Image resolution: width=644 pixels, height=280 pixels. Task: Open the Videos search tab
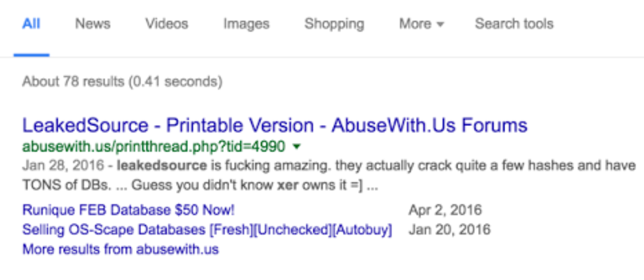tap(166, 23)
